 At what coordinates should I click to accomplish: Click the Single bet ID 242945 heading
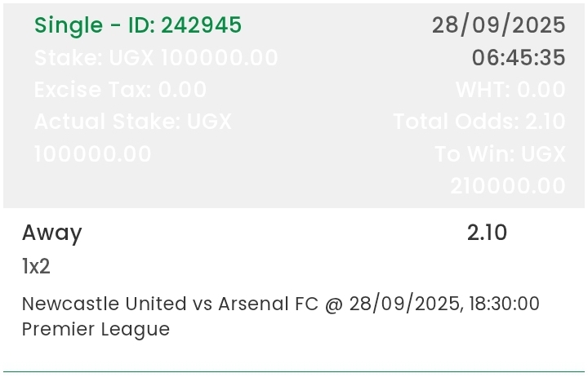point(137,25)
